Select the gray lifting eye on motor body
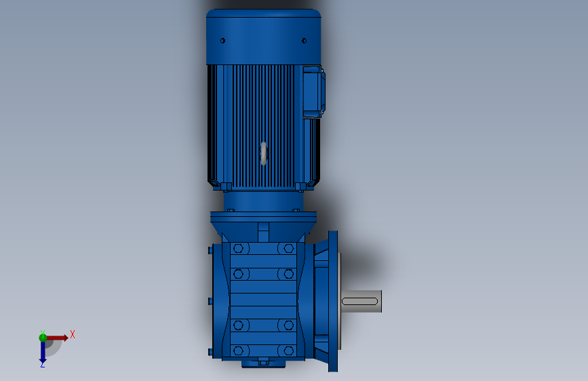The height and width of the screenshot is (381, 588). (263, 153)
